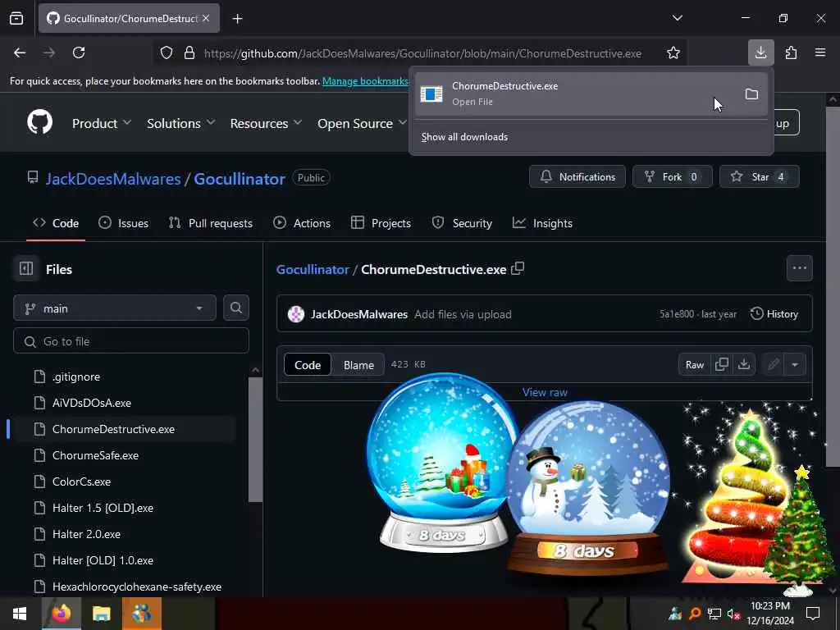Screen dimensions: 840x630
Task: Switch to the Blame view toggle
Action: point(358,365)
